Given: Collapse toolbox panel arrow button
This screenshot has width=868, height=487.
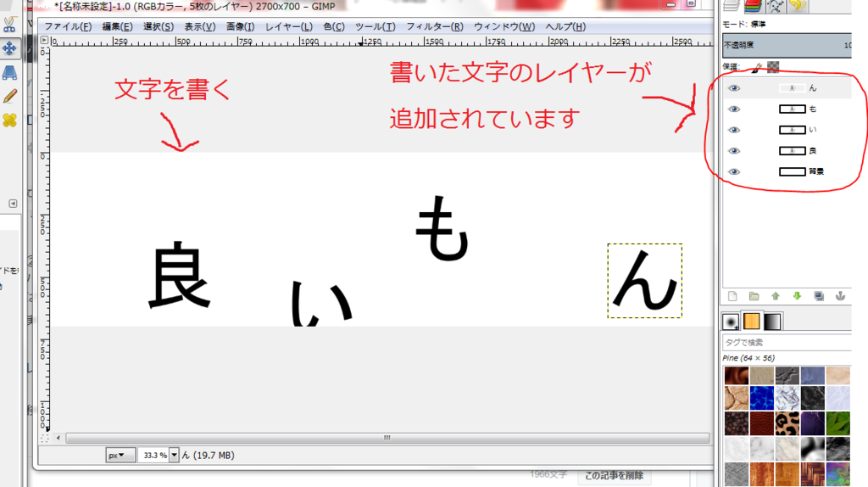Looking at the screenshot, I should coord(13,204).
